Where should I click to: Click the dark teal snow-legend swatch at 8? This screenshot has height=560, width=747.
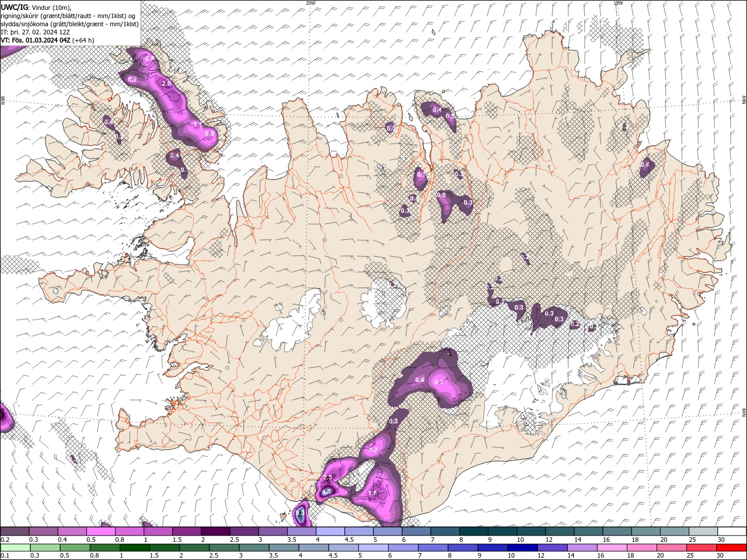point(473,531)
